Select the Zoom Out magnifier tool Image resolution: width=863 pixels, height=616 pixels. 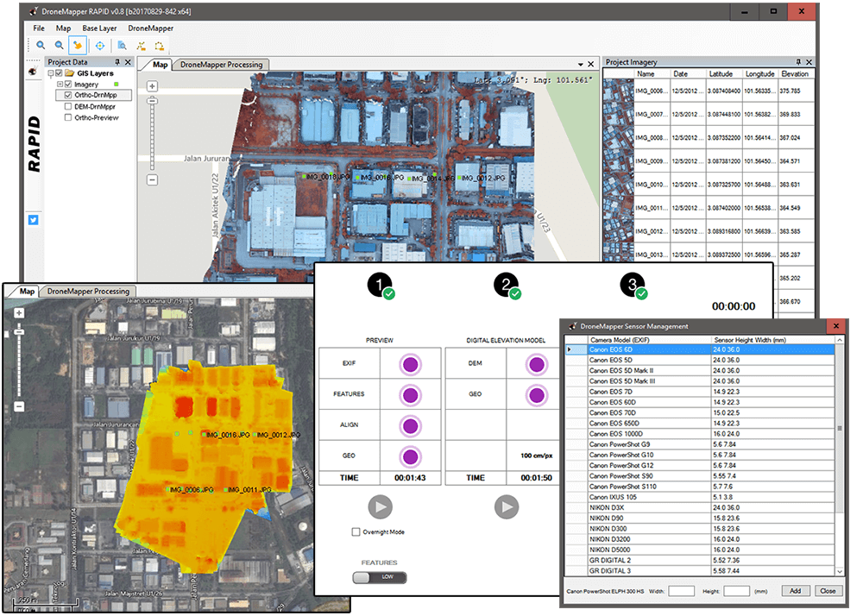click(59, 45)
